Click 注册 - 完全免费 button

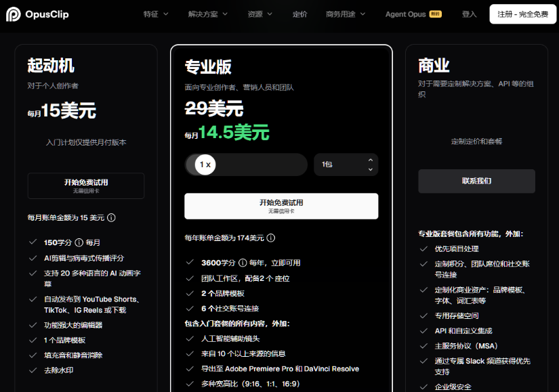click(522, 14)
